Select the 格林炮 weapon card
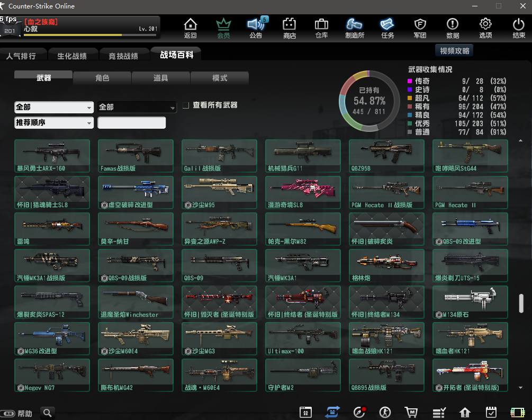This screenshot has height=420, width=532. click(x=386, y=265)
